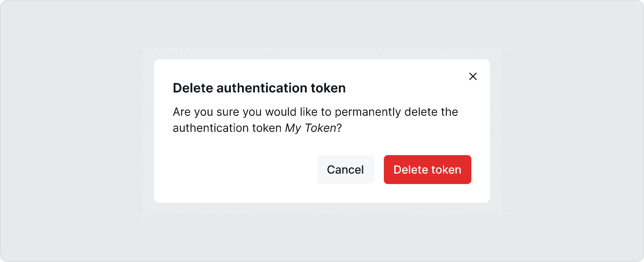
Task: Close the delete confirmation using the × symbol
Action: coord(473,76)
